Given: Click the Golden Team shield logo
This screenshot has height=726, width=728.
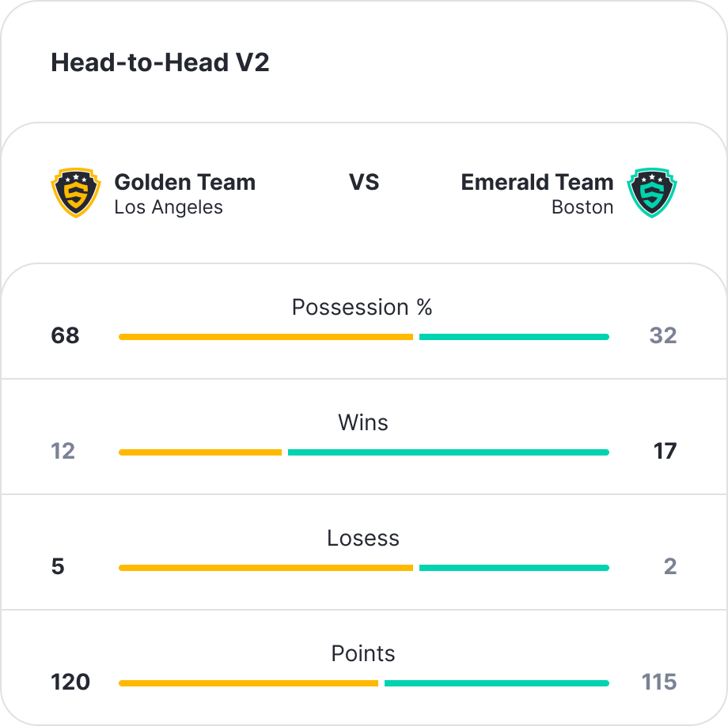Looking at the screenshot, I should click(76, 192).
